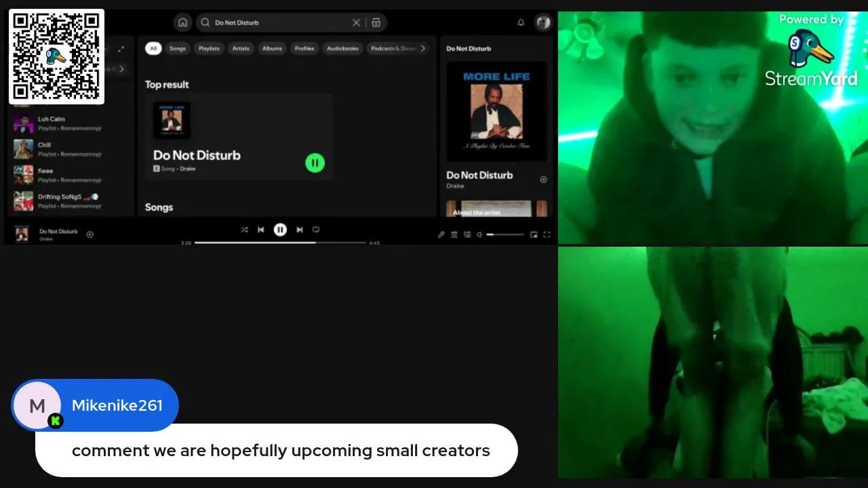Pause the top result with green button

(x=315, y=163)
